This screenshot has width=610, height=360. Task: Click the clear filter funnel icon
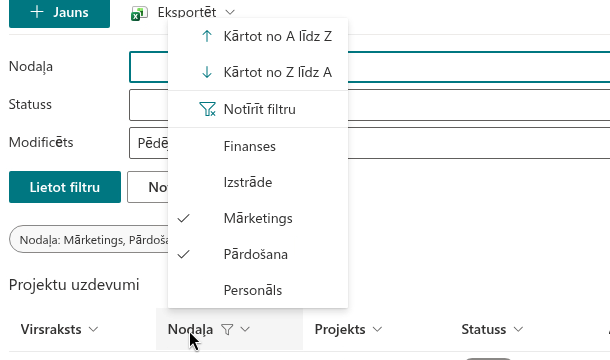coord(207,109)
